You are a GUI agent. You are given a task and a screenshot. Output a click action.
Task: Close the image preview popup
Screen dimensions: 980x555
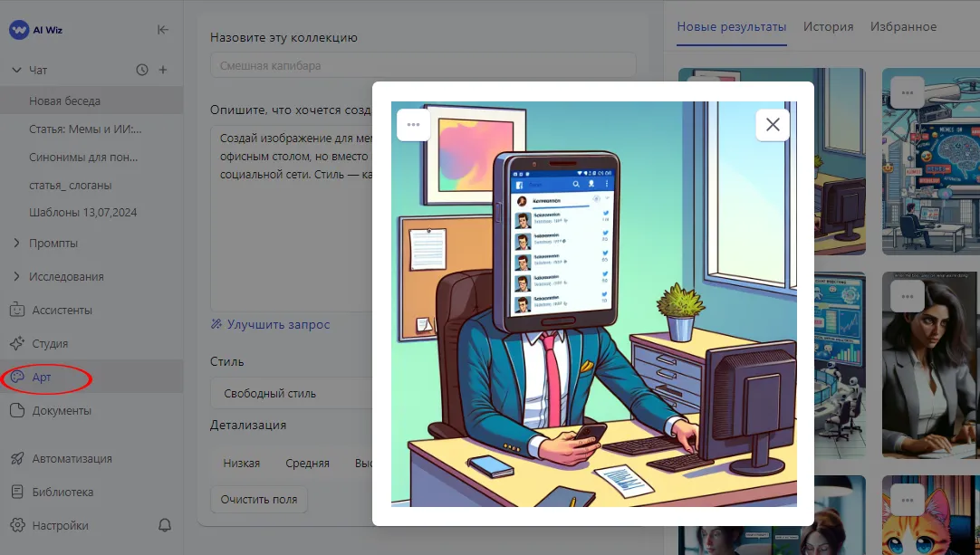tap(773, 125)
